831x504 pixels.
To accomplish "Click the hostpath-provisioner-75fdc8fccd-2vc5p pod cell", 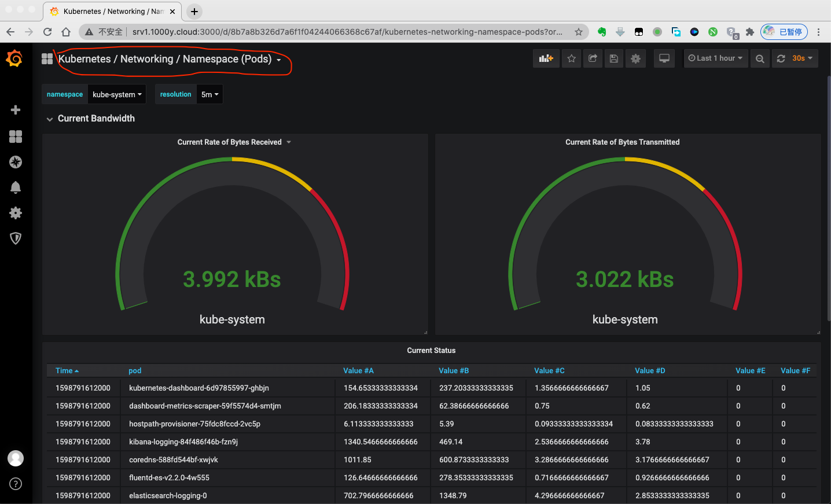I will pos(228,424).
